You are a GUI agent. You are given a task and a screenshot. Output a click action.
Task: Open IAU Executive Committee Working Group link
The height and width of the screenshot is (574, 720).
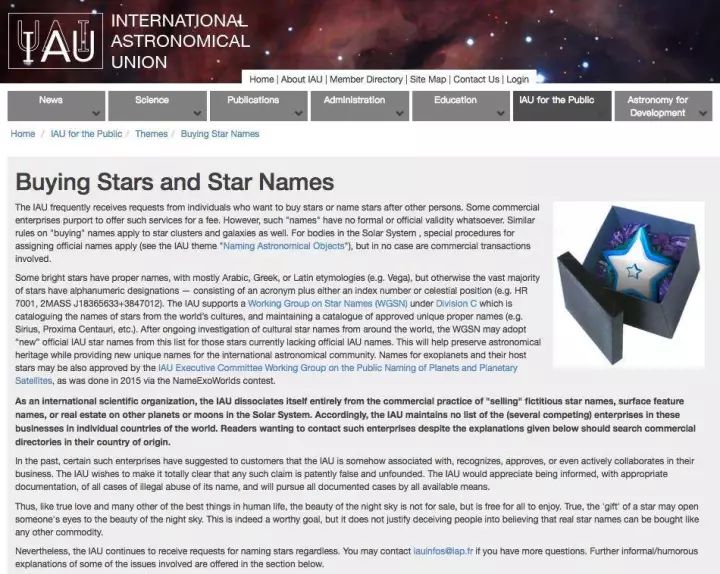pos(338,368)
